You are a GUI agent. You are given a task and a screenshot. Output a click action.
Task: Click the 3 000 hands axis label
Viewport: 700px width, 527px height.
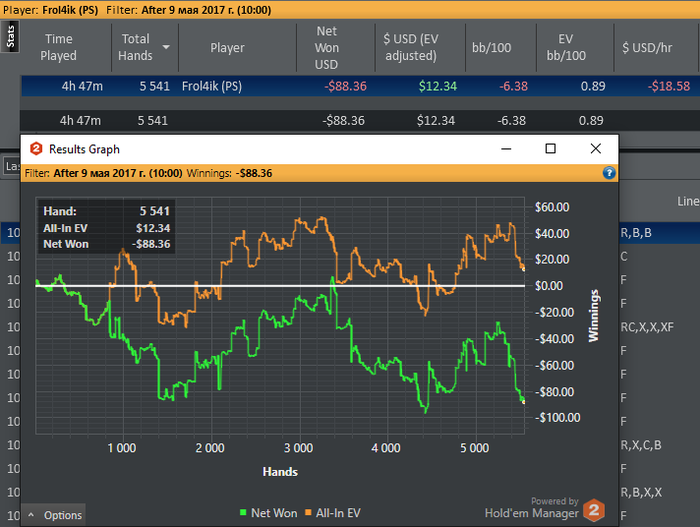click(x=298, y=448)
